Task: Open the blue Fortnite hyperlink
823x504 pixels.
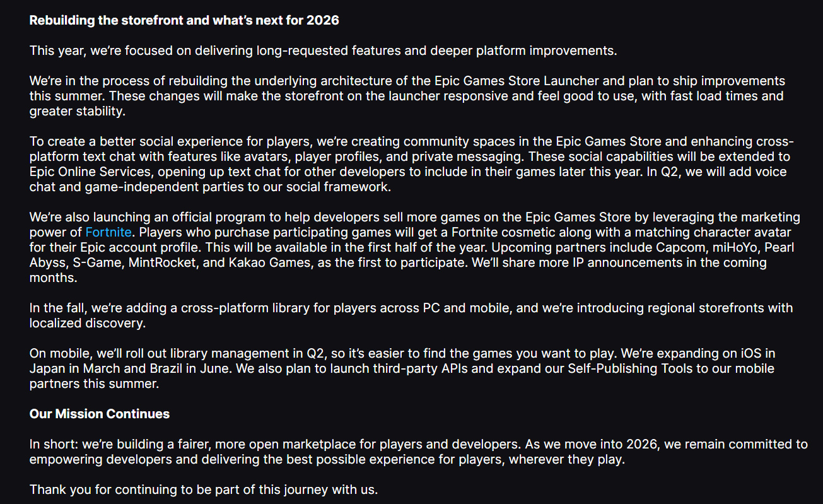Action: [108, 231]
